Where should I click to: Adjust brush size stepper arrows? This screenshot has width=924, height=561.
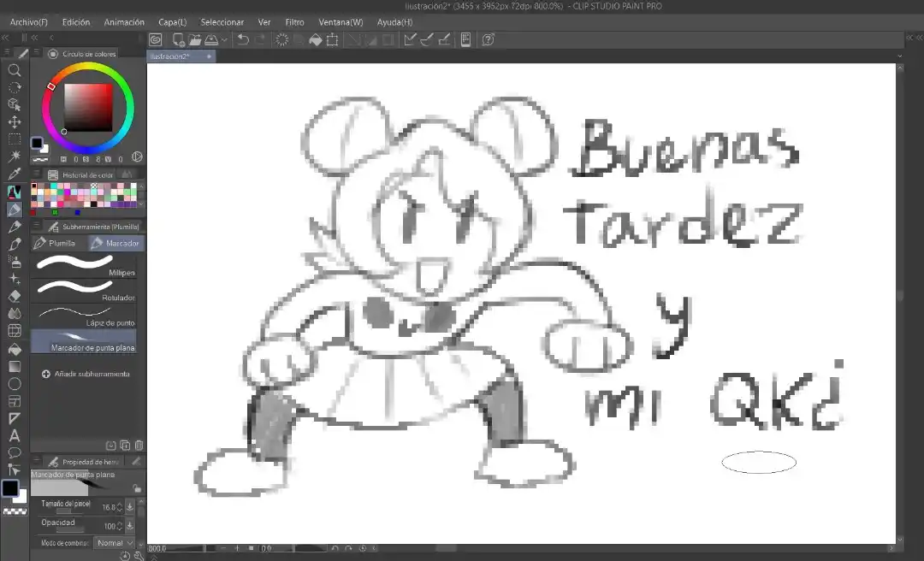pos(120,507)
